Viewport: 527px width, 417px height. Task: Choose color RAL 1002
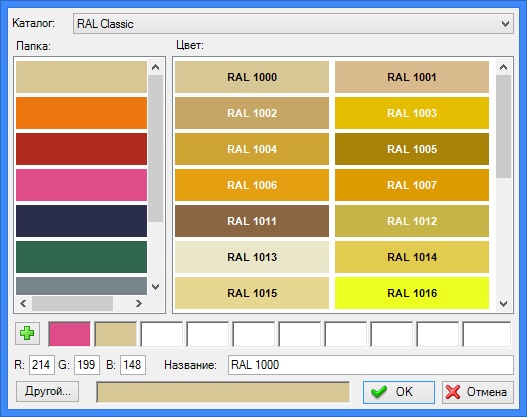252,113
